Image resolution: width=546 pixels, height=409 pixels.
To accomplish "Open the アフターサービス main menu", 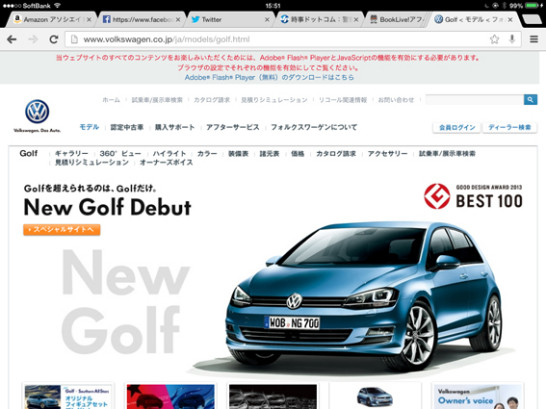I will (233, 127).
